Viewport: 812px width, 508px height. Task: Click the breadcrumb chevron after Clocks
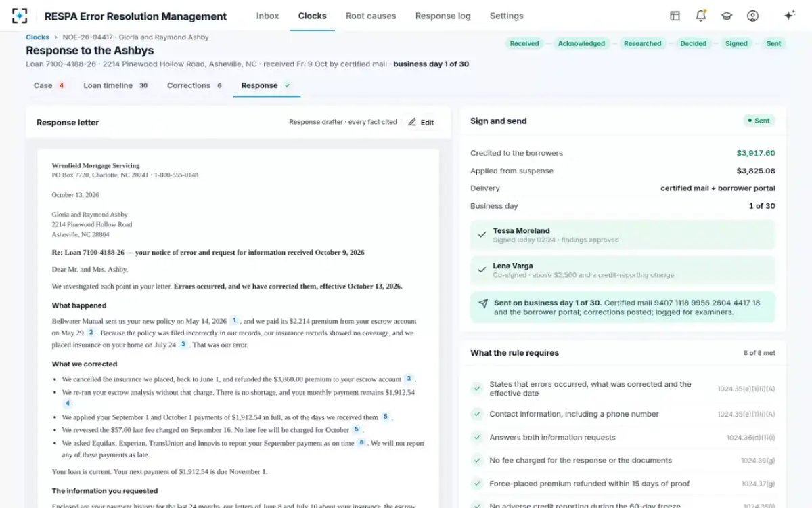coord(55,37)
